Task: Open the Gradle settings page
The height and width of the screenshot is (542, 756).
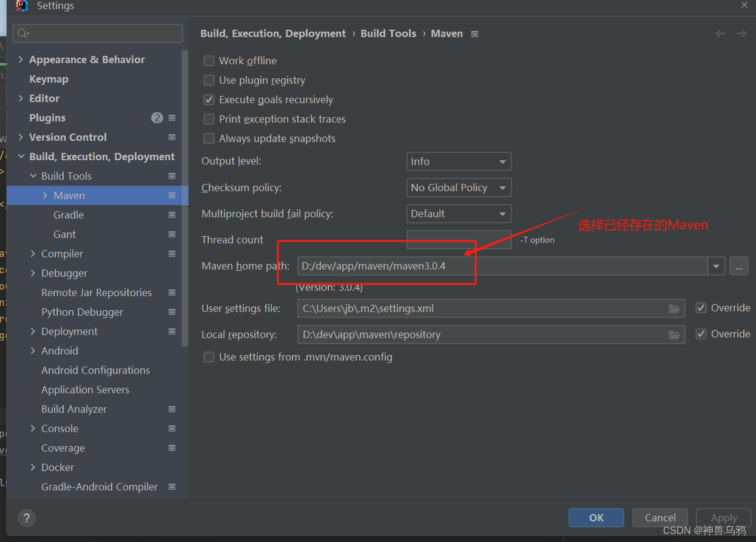Action: pyautogui.click(x=69, y=215)
